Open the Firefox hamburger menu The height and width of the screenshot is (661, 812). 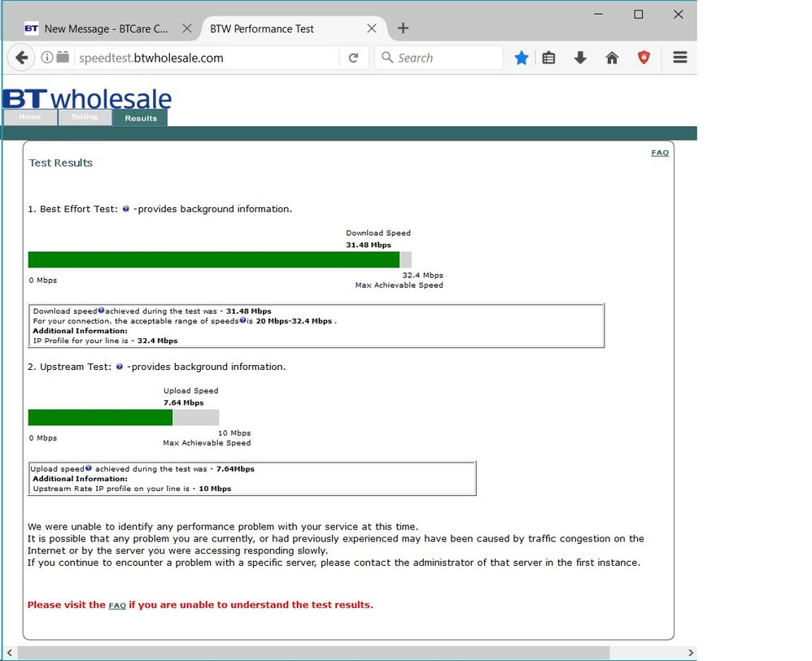(680, 58)
